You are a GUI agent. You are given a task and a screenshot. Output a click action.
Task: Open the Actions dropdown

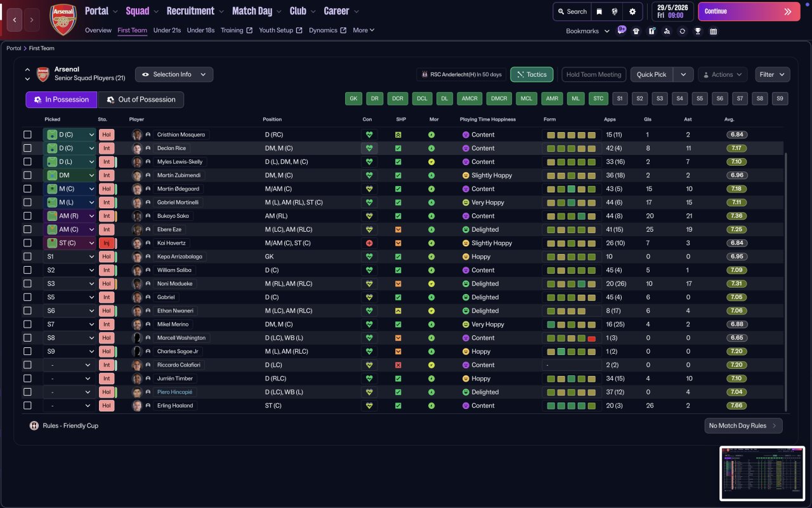pos(723,74)
